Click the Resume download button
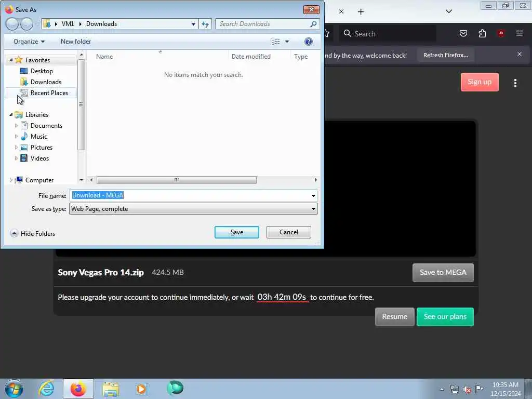 click(395, 316)
